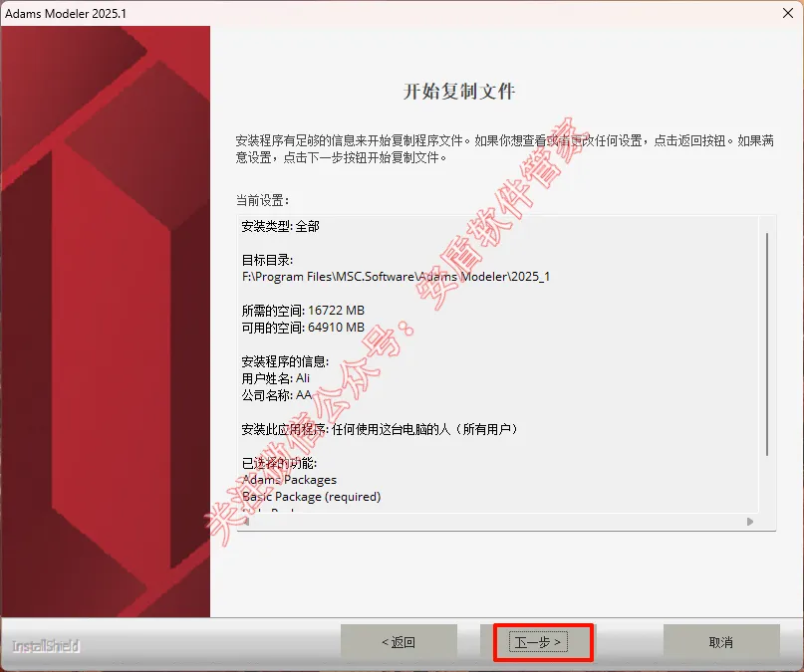Cancel installation with 取消 button
This screenshot has height=672, width=804.
pos(721,642)
